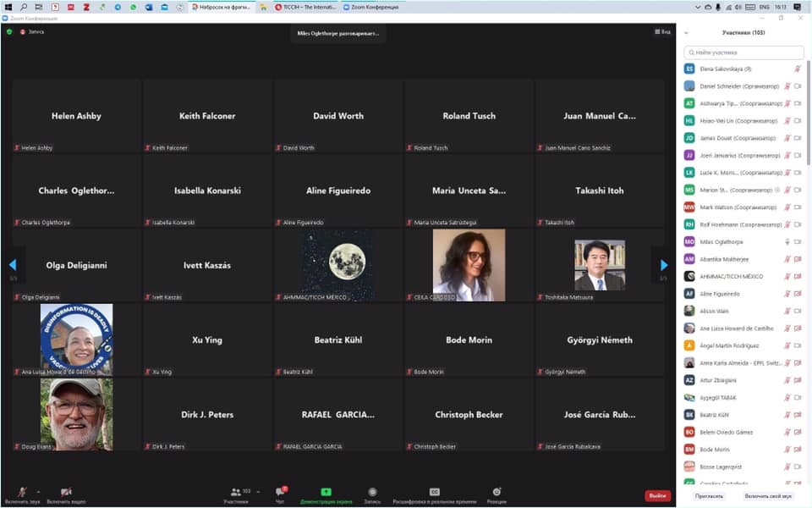Go to the next gallery page
Viewport: 812px width, 508px height.
pos(664,265)
